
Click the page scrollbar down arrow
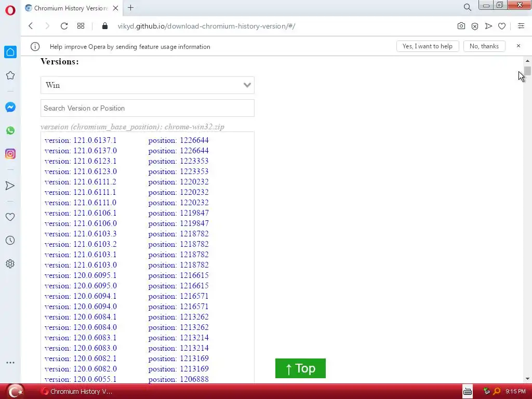click(527, 379)
